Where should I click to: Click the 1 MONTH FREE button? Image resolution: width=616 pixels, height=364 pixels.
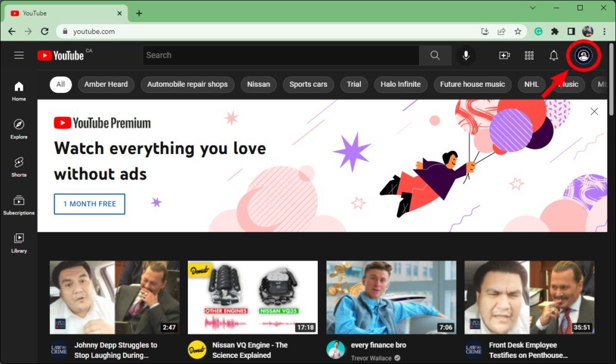coord(89,204)
